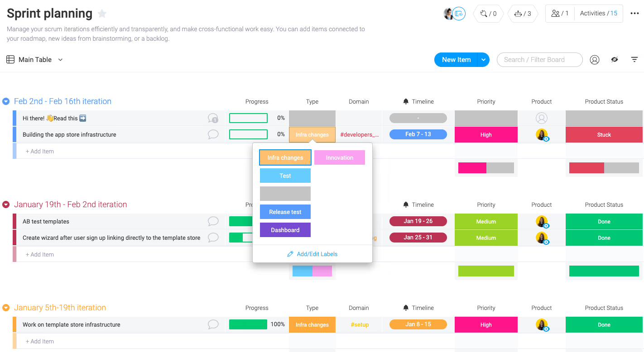This screenshot has width=644, height=352.
Task: Click the 'Jan 8 - 15' timeline pill
Action: tap(418, 324)
